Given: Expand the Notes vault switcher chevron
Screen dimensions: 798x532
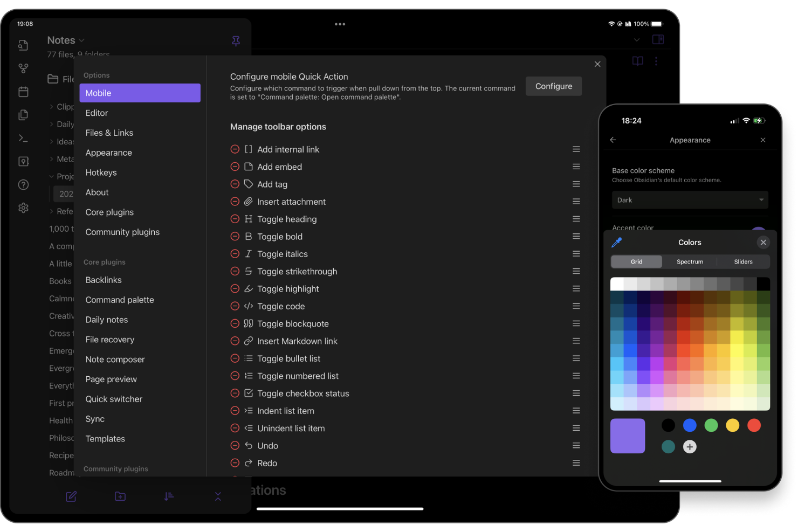Looking at the screenshot, I should [82, 40].
